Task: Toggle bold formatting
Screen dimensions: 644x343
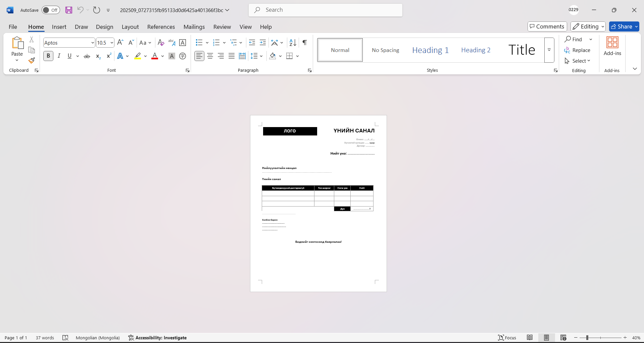Action: [48, 56]
